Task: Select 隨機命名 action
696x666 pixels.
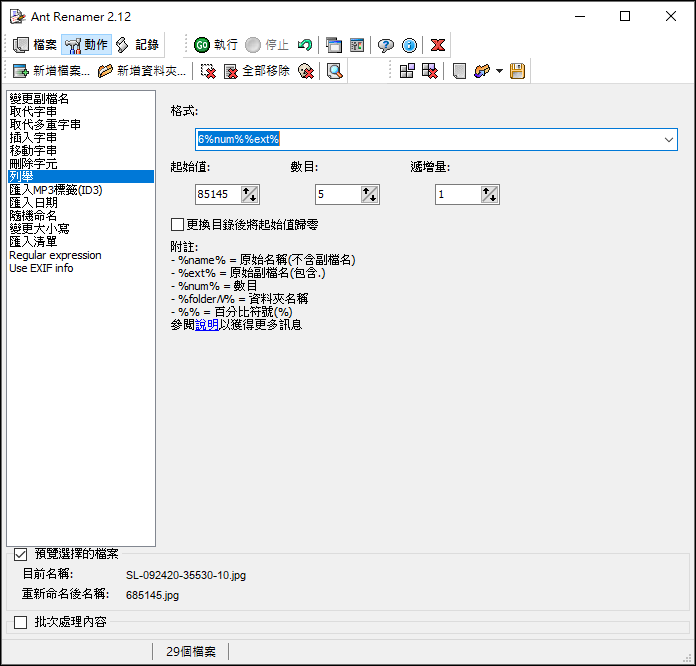Action: coord(81,216)
